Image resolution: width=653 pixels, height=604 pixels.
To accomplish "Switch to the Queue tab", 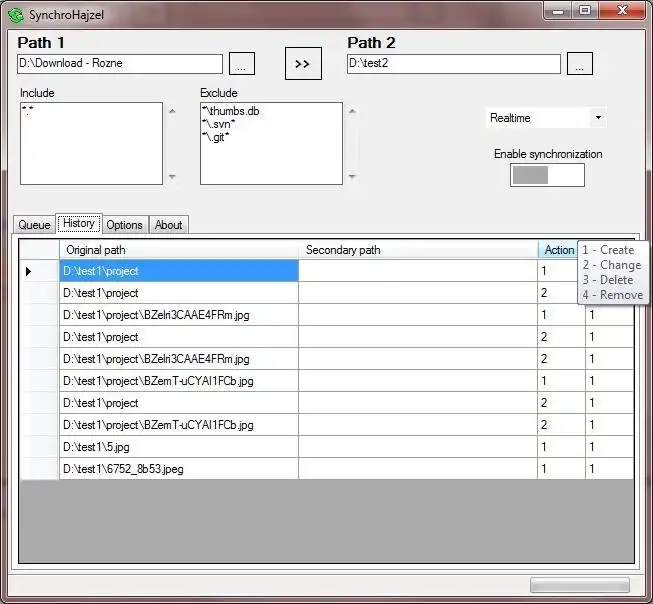I will tap(34, 225).
